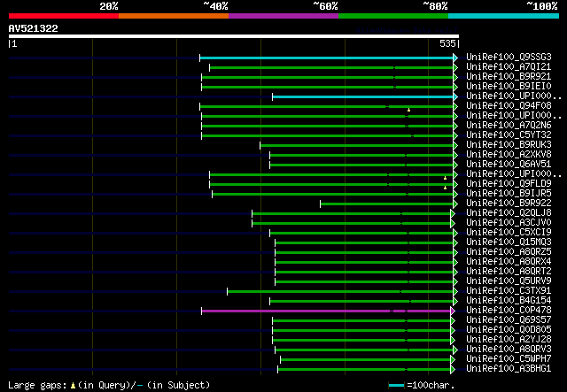
Task: Open the UniRef100_A2YJ28 hit label
Action: click(509, 340)
